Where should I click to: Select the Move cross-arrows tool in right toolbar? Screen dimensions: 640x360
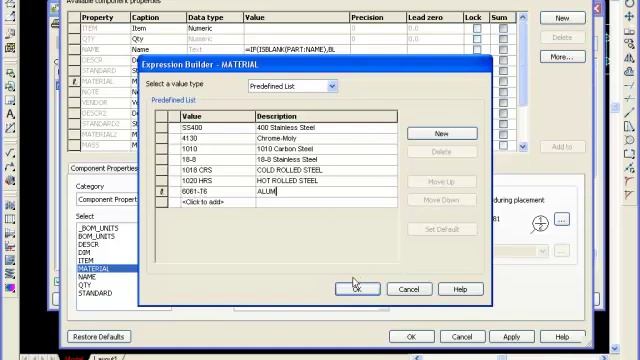click(x=629, y=16)
